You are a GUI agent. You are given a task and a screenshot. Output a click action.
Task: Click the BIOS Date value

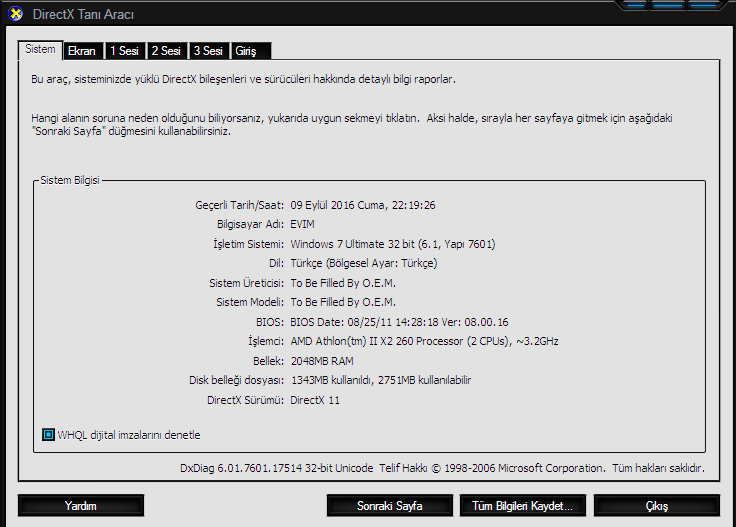(399, 322)
